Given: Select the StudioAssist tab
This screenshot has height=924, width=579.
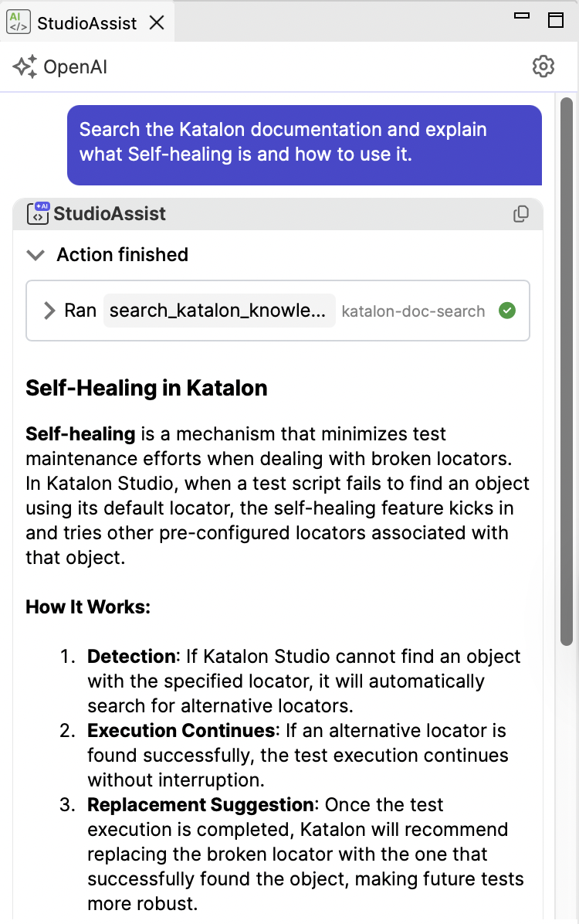Looking at the screenshot, I should (x=86, y=23).
